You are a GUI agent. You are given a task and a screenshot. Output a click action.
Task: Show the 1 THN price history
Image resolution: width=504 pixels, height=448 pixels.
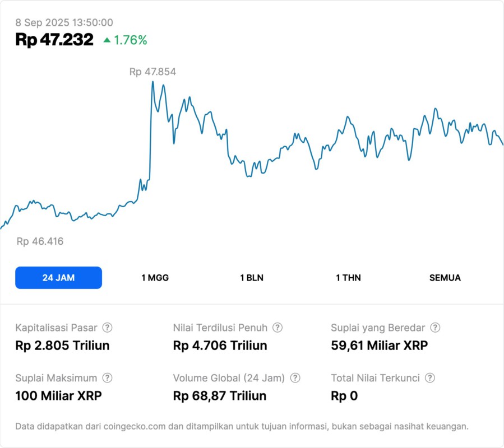(348, 278)
